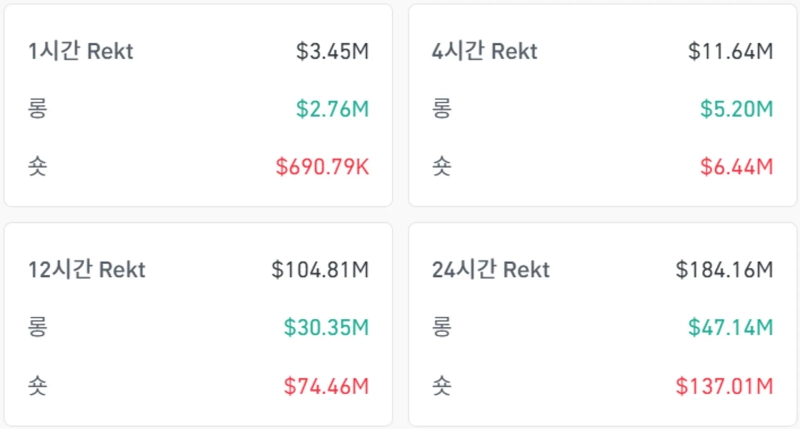
Task: Click the red $6.44M short value
Action: (x=735, y=166)
